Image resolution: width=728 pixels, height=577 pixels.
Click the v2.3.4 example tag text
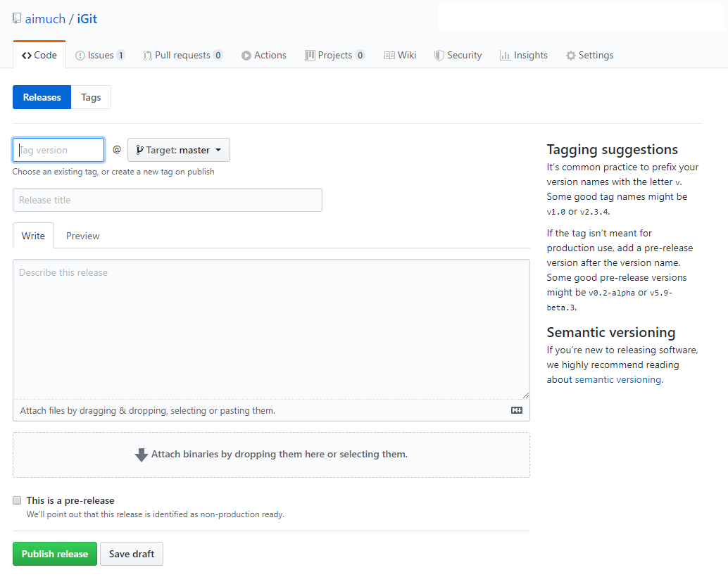[x=594, y=212]
